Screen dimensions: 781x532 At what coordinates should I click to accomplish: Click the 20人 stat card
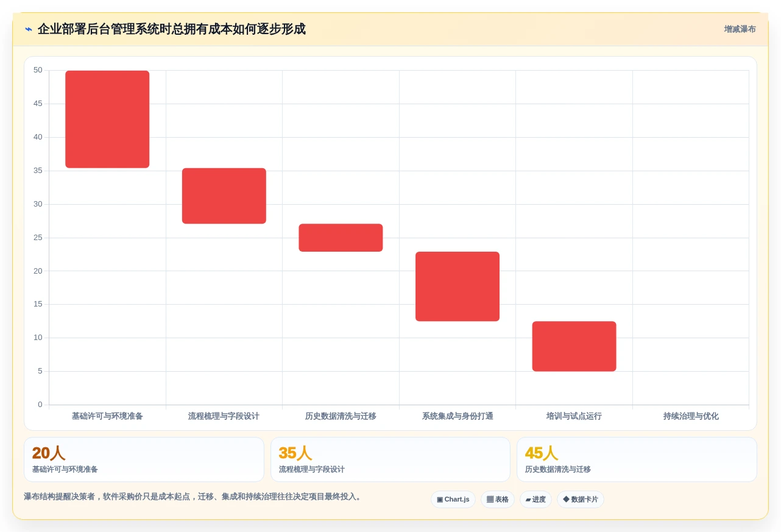click(144, 459)
